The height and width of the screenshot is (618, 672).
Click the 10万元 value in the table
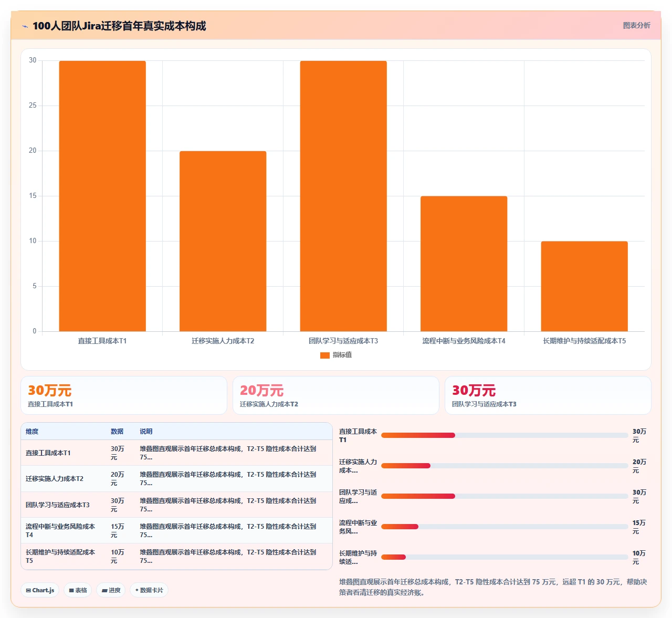[118, 557]
